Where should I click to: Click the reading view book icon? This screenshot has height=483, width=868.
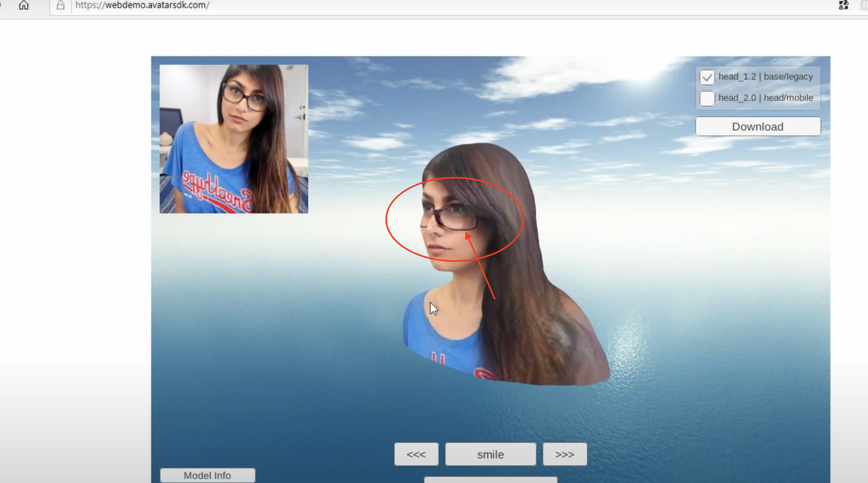pos(865,5)
